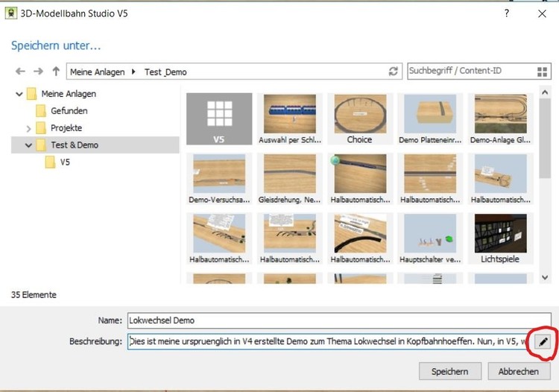Screen dimensions: 559x392
Task: Switch view mode with grid icon
Action: point(542,72)
